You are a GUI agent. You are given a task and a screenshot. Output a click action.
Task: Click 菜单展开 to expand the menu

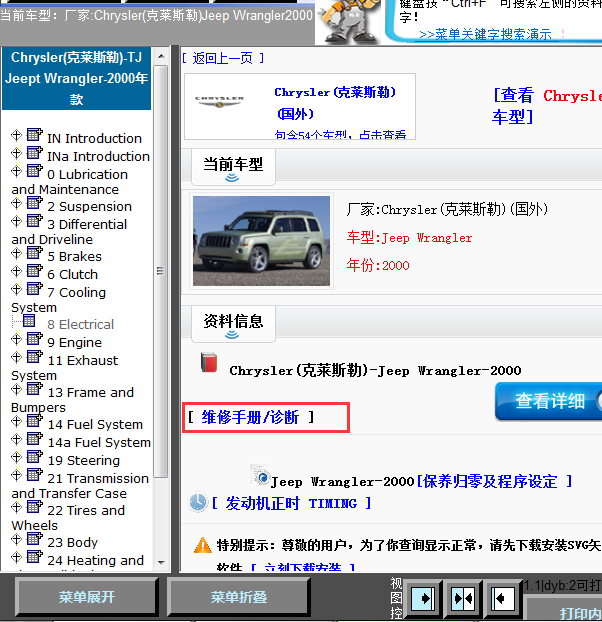[87, 597]
